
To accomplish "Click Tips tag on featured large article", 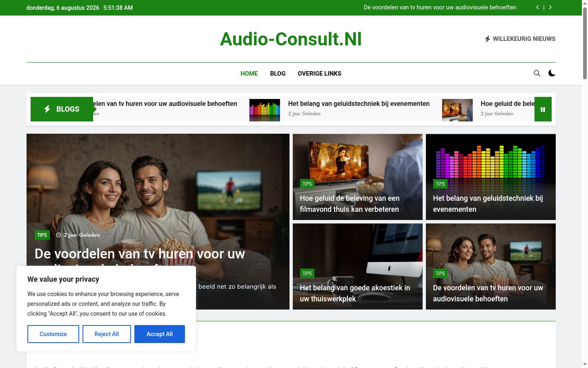I will click(42, 235).
